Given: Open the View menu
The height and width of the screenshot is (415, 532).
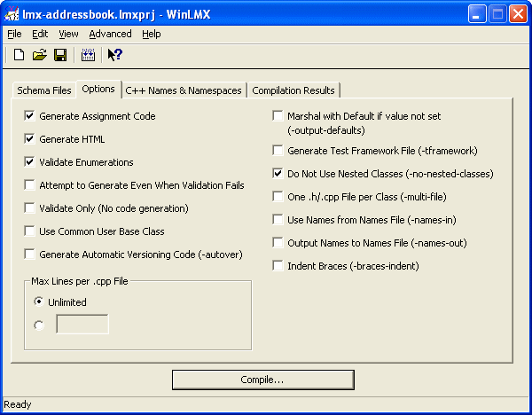Looking at the screenshot, I should (68, 34).
